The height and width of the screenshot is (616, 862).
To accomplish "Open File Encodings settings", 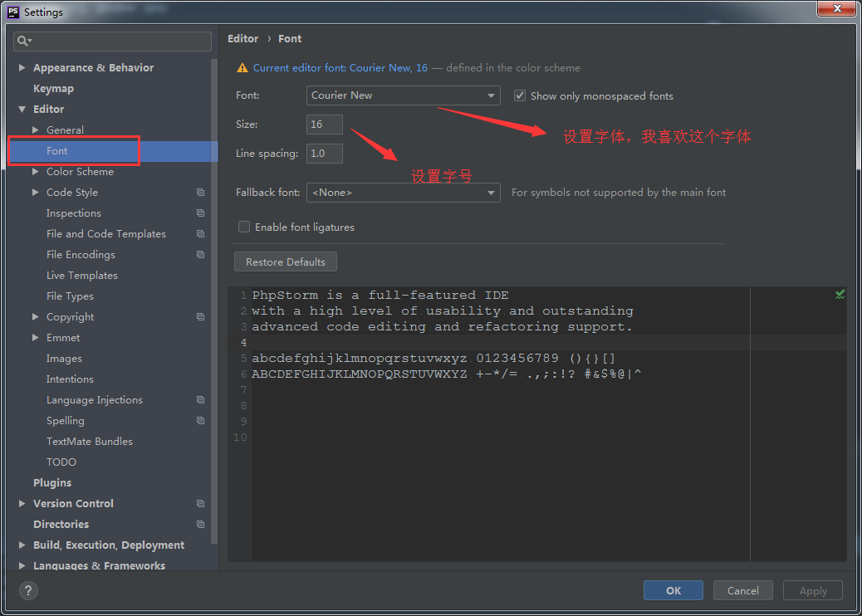I will pyautogui.click(x=81, y=255).
